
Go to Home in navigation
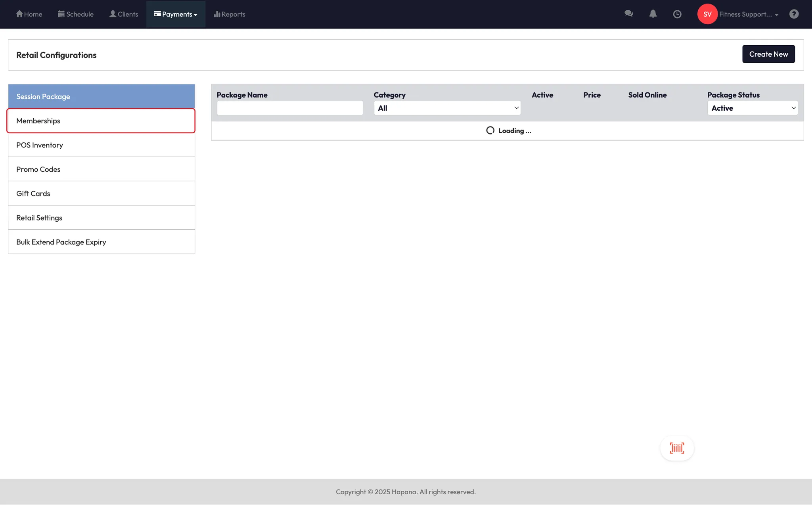(29, 14)
